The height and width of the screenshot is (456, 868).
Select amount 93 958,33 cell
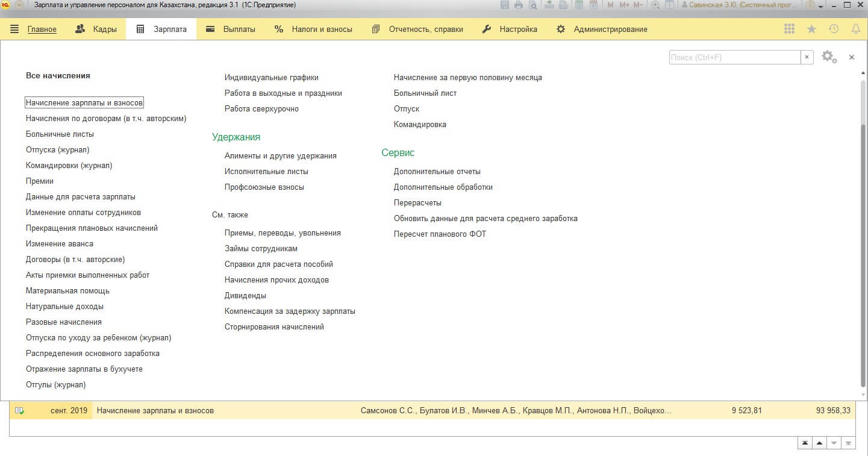pyautogui.click(x=833, y=411)
